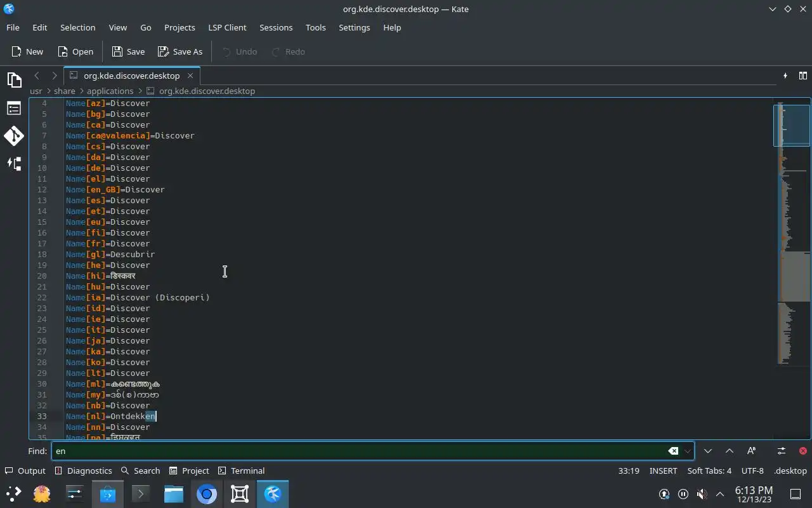Open Soft Tabs: 4 indentation menu
The image size is (812, 508).
(x=709, y=471)
